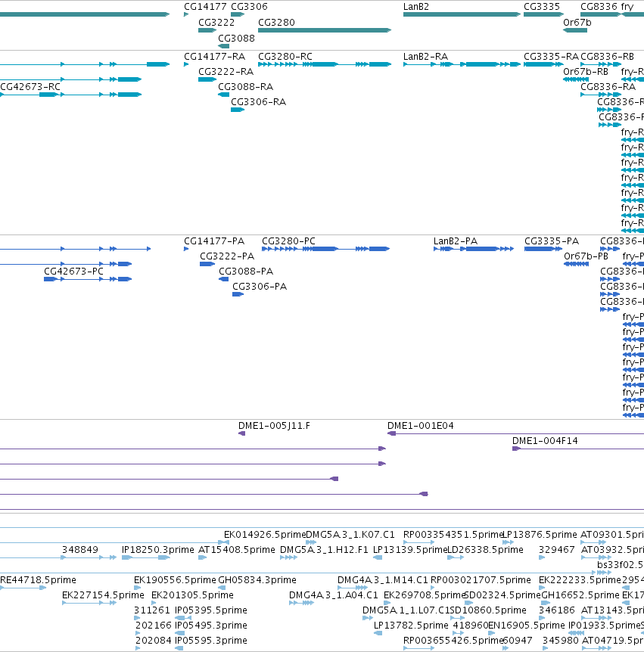Click the CG3088-RA transcript label
Viewport: 644px width, 652px height.
pyautogui.click(x=245, y=86)
